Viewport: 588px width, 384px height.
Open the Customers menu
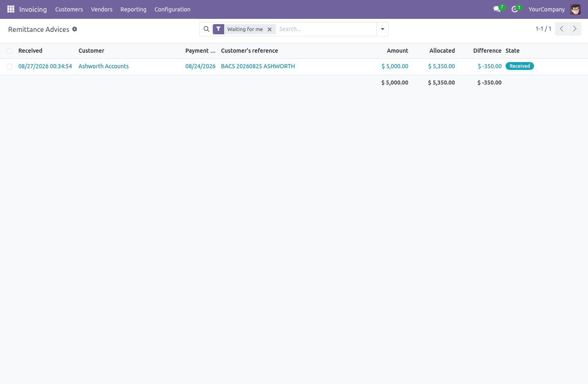[x=69, y=9]
